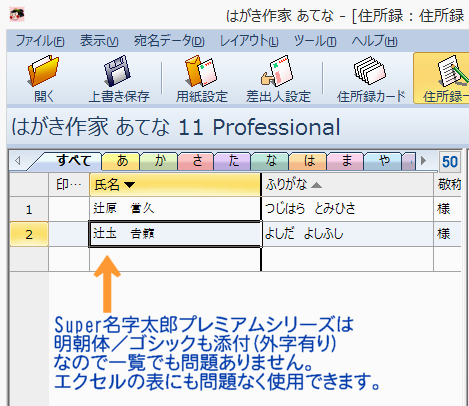This screenshot has width=469, height=406.
Task: Open the ヘルプ menu
Action: [374, 41]
